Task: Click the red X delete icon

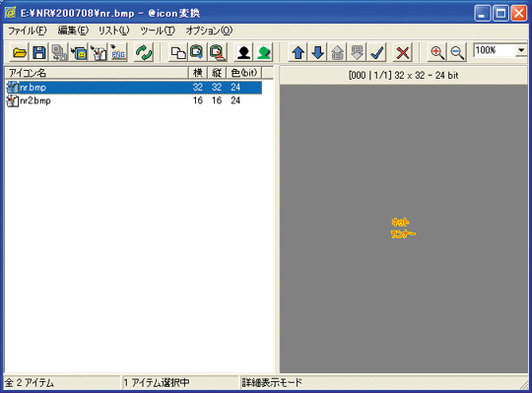Action: 403,52
